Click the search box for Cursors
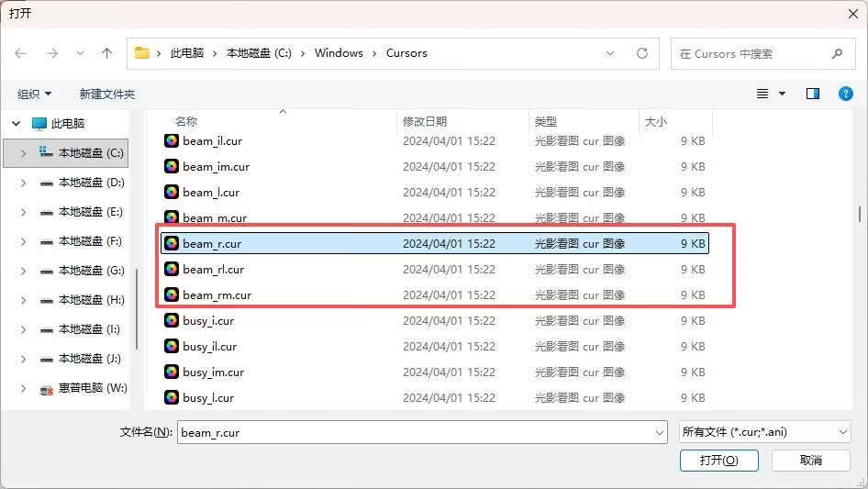 coord(762,54)
